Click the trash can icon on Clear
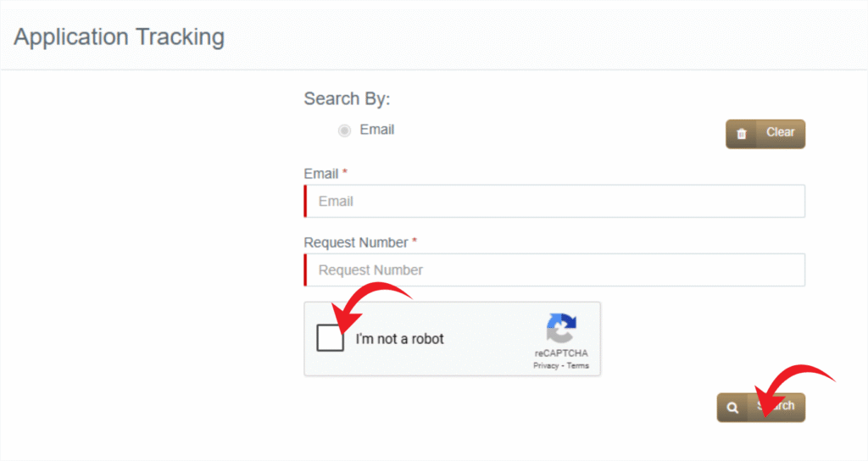 pos(741,133)
